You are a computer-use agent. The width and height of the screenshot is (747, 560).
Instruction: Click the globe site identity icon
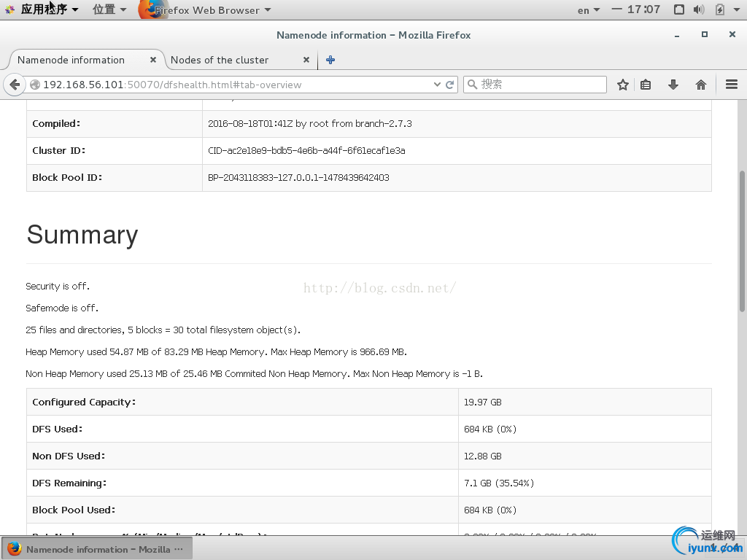(35, 85)
